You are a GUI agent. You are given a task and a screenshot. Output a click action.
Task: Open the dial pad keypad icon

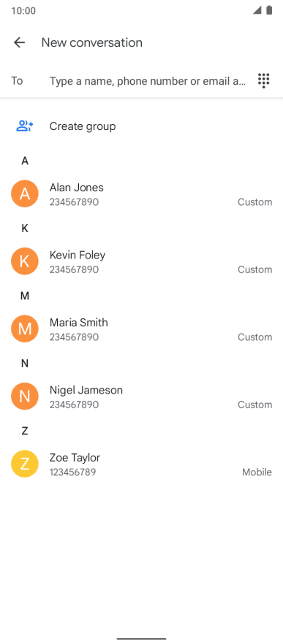pyautogui.click(x=264, y=80)
